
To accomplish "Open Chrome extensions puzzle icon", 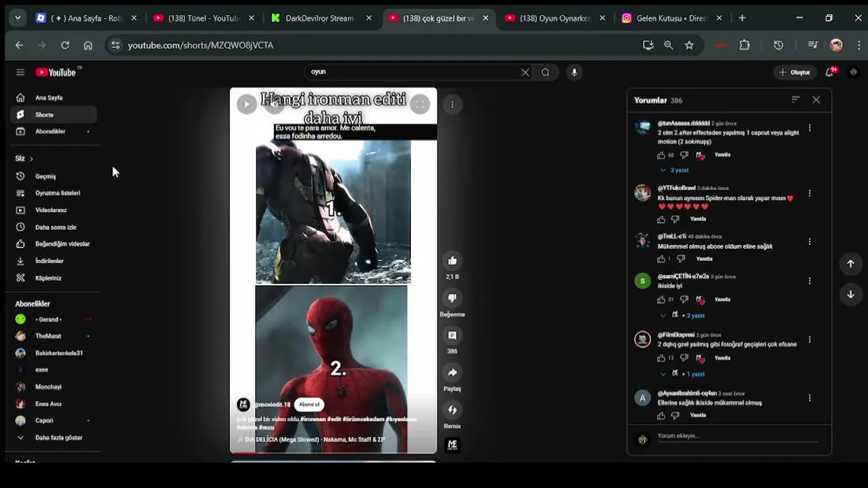I will point(745,45).
